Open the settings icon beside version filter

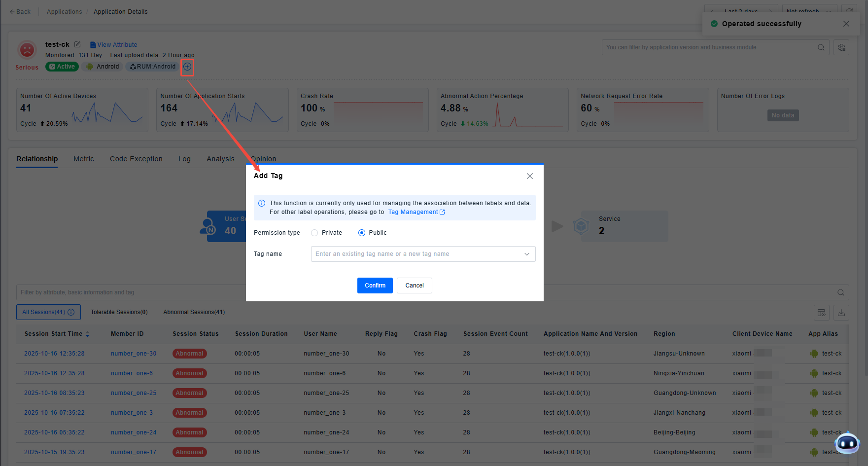click(841, 47)
